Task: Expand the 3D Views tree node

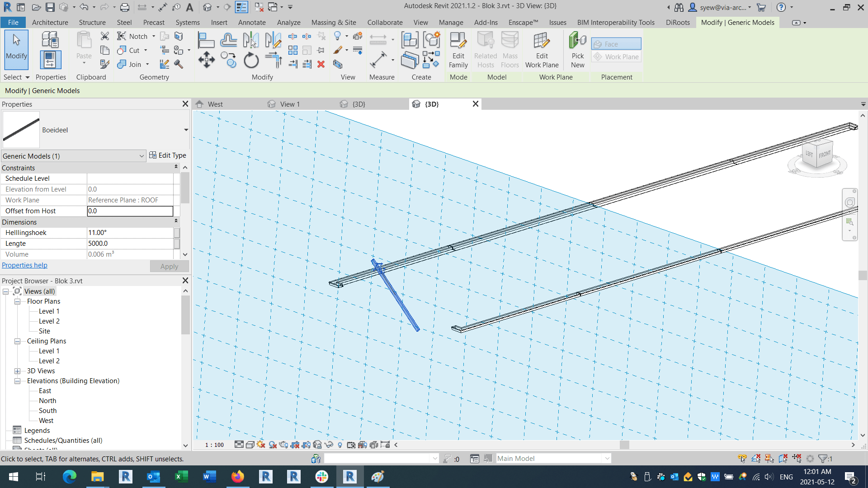Action: coord(17,371)
